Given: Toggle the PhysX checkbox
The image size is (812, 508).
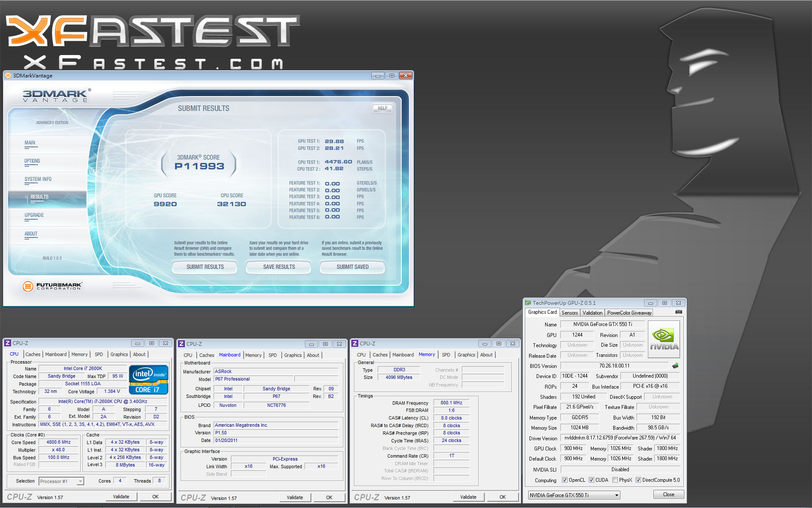Looking at the screenshot, I should click(615, 480).
